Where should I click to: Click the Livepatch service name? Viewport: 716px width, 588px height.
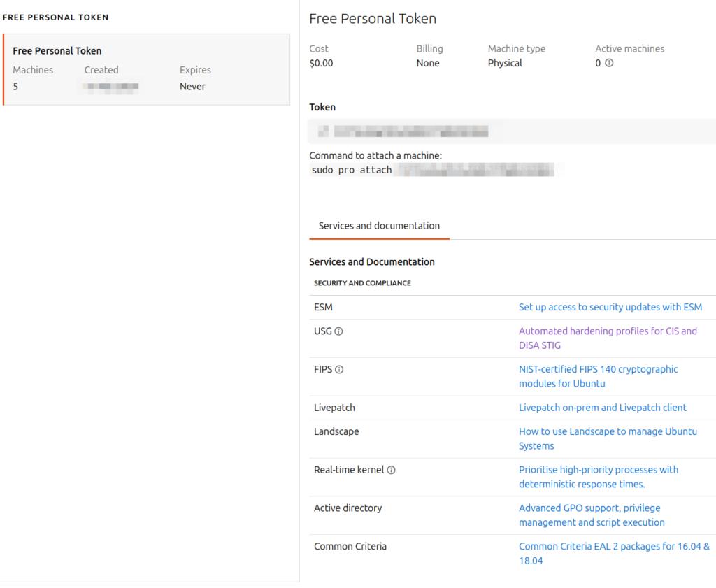(x=334, y=408)
